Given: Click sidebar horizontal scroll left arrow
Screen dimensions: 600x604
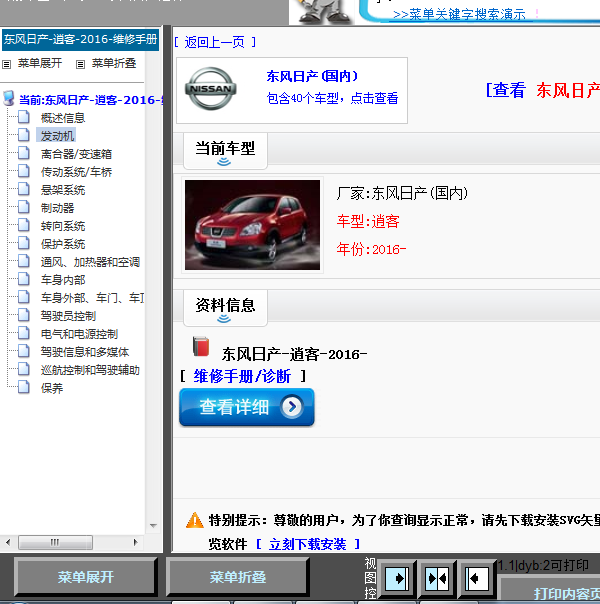Looking at the screenshot, I should pos(8,542).
